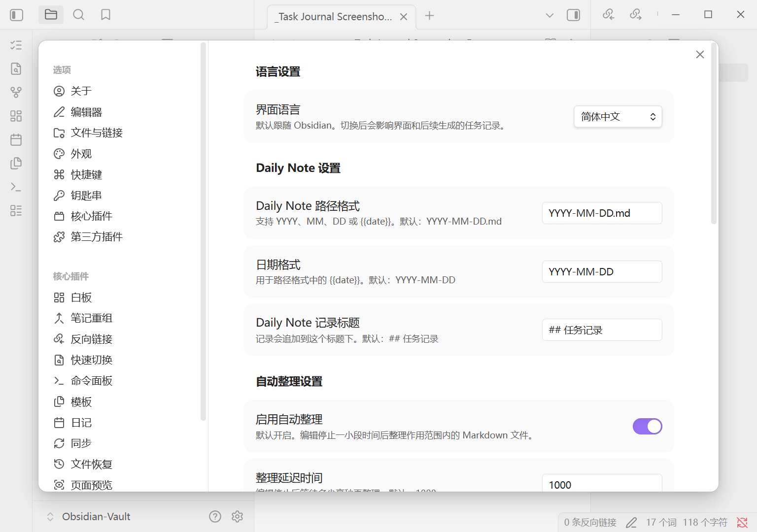Click the Daily Note 记录标题 input field
This screenshot has height=532, width=757.
pyautogui.click(x=602, y=330)
